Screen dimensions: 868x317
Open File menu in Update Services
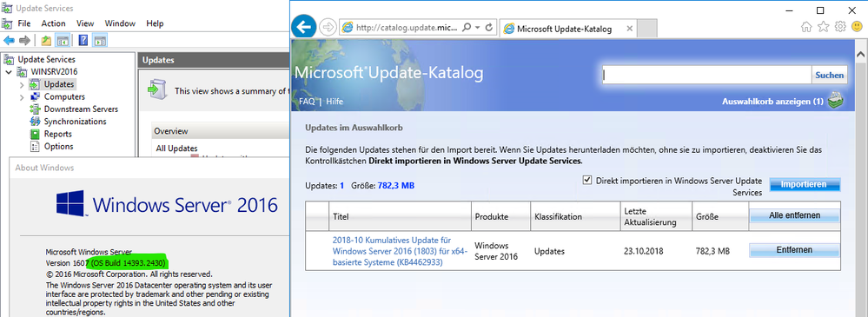pos(23,23)
